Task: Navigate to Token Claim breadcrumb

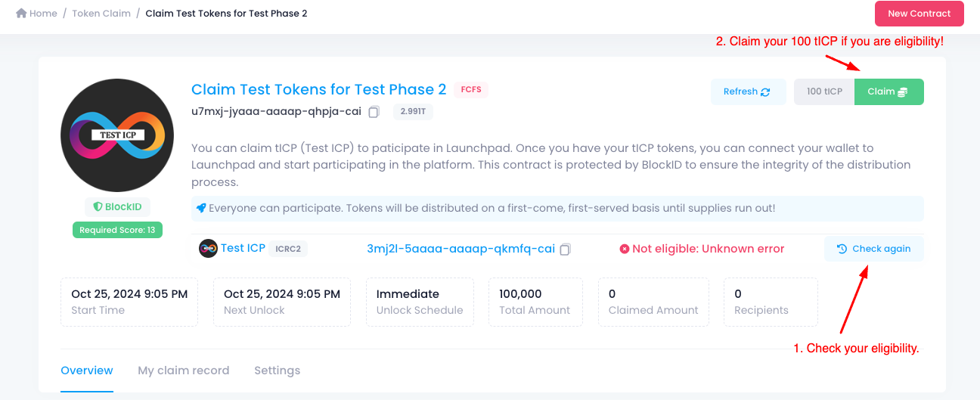Action: point(101,14)
